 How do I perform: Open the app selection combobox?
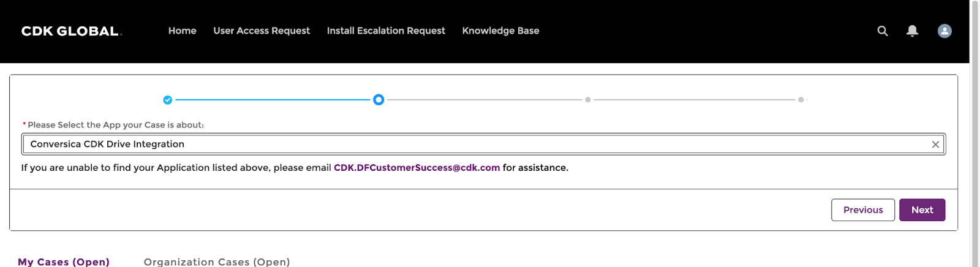(x=478, y=145)
